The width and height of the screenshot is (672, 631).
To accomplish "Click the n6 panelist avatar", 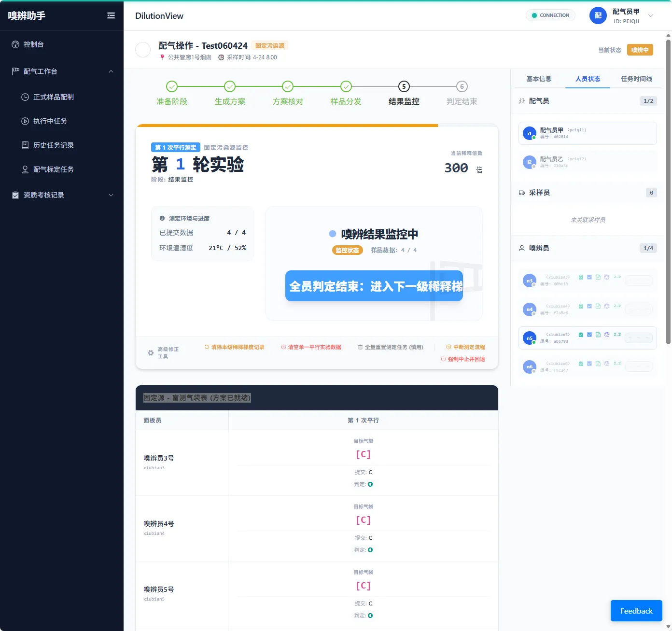I will [530, 367].
